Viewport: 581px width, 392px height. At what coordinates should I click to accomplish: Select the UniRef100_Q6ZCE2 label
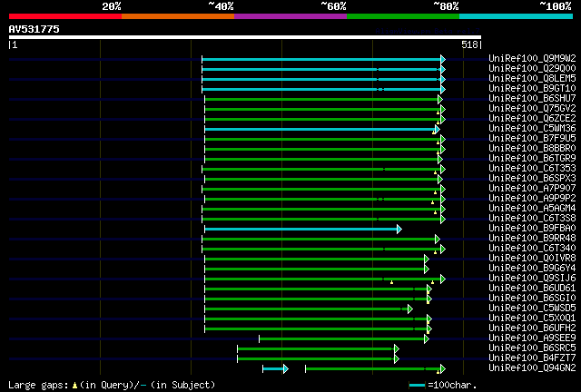[x=532, y=119]
